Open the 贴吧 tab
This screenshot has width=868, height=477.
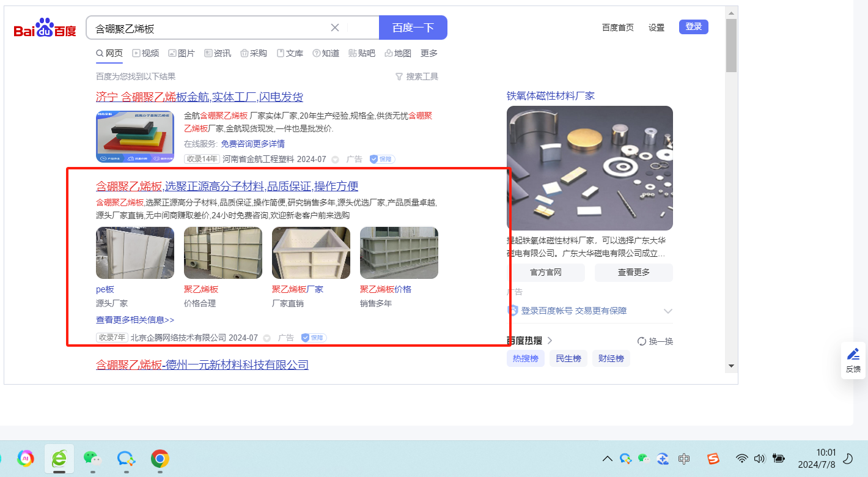coord(362,53)
